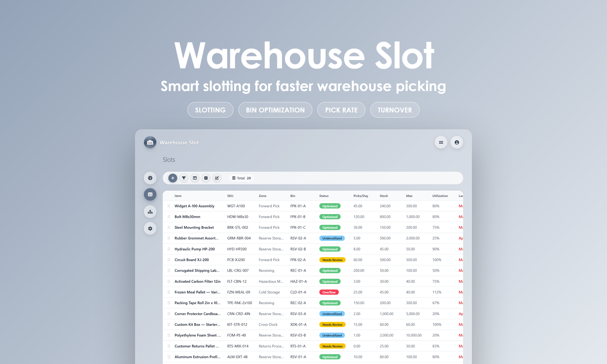Click the Warehouse Slot garage logo icon
Image resolution: width=607 pixels, height=364 pixels.
coord(150,142)
